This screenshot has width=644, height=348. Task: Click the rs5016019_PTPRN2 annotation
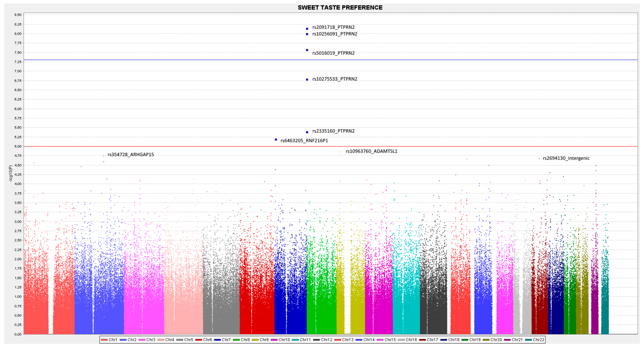point(333,53)
